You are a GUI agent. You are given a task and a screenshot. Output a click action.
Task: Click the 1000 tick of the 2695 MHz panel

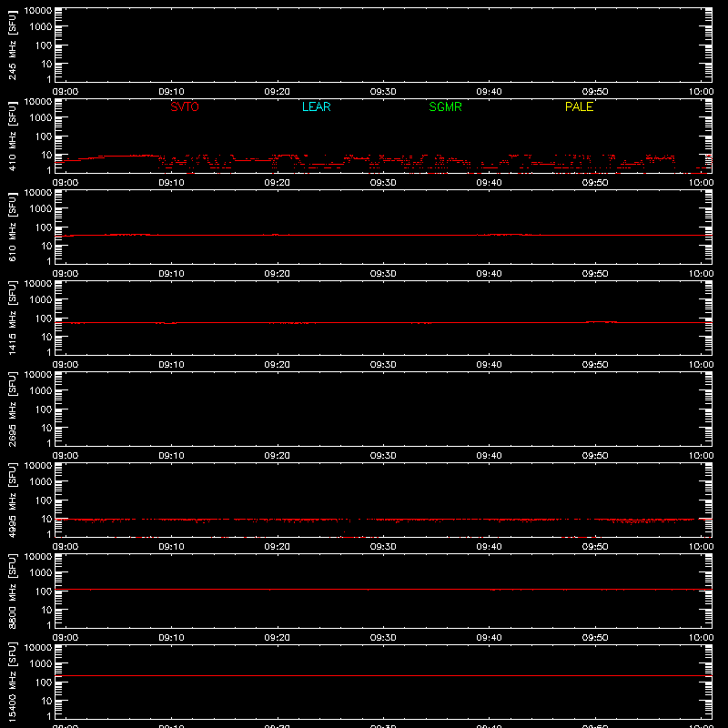tap(41, 391)
